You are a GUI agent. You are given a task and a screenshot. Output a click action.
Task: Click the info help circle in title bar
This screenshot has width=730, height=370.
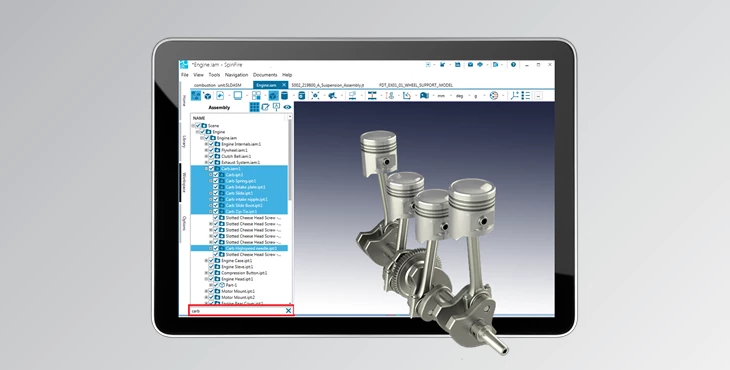click(x=513, y=65)
